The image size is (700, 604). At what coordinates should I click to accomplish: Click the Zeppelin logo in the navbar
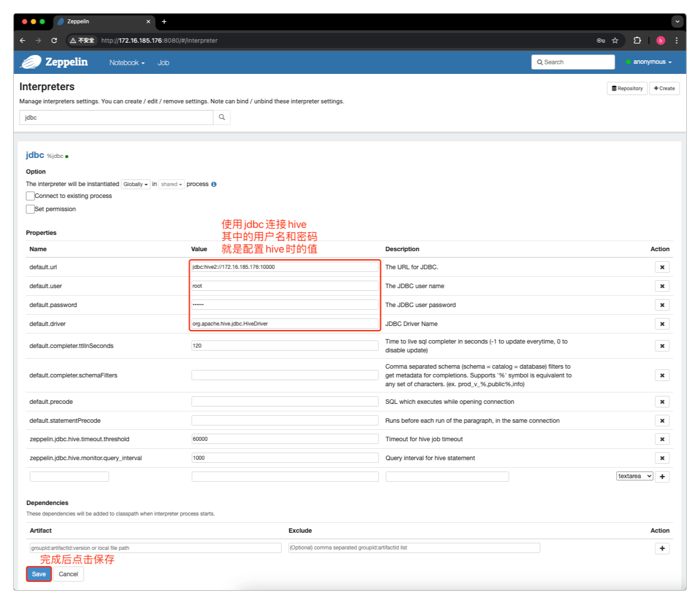pos(54,62)
